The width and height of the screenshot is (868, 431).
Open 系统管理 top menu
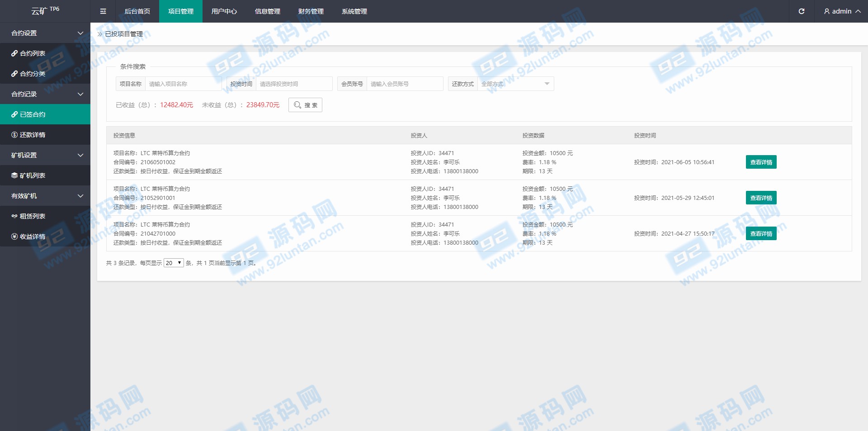point(354,11)
